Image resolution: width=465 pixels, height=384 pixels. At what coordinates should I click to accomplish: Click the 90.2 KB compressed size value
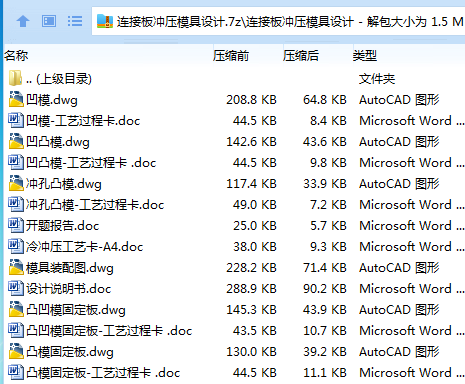coord(325,289)
